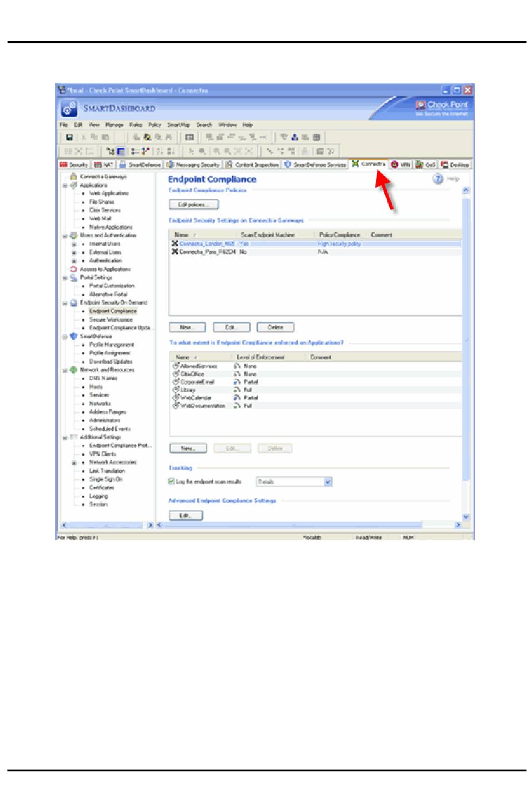The width and height of the screenshot is (528, 812).
Task: Click the SmartDefense shield icon in tree
Action: point(73,336)
